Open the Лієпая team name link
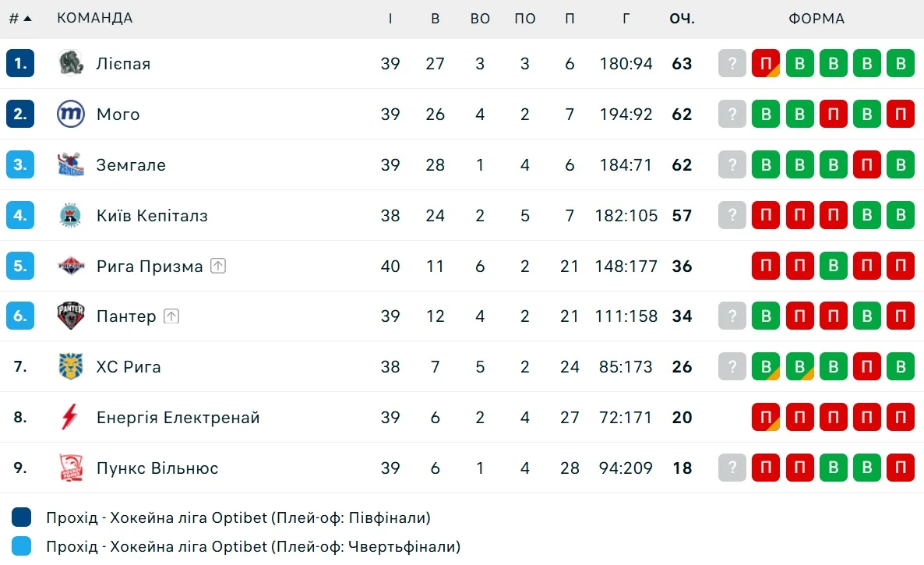 (x=123, y=64)
